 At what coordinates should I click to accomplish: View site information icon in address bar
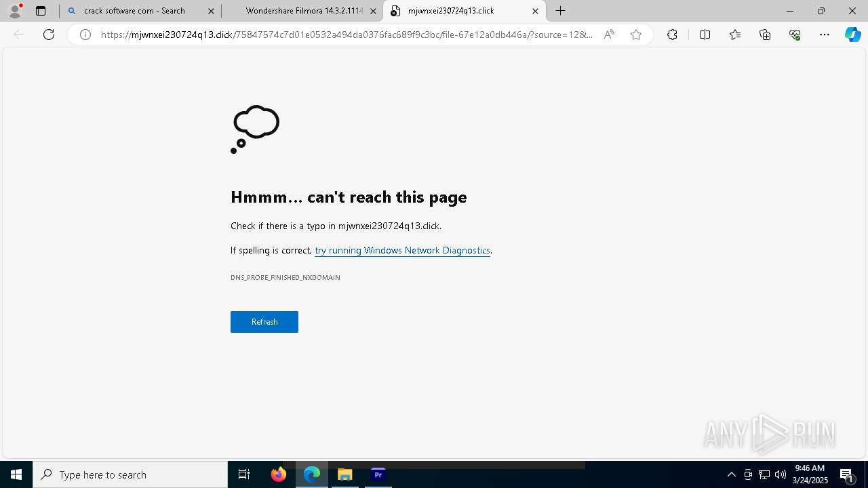click(x=85, y=35)
